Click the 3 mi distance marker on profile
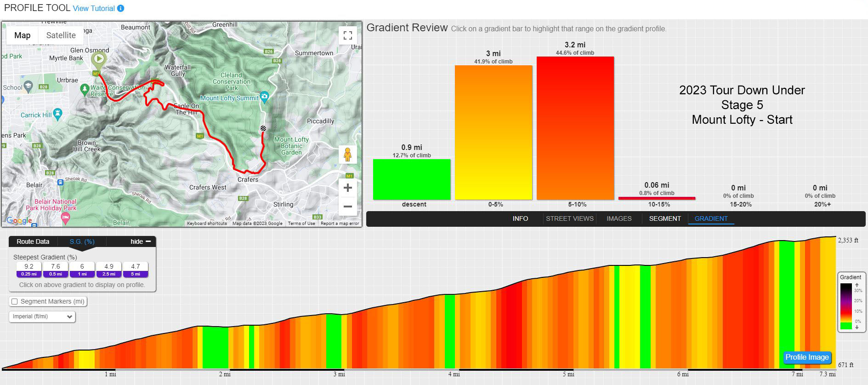This screenshot has width=868, height=385. [339, 374]
